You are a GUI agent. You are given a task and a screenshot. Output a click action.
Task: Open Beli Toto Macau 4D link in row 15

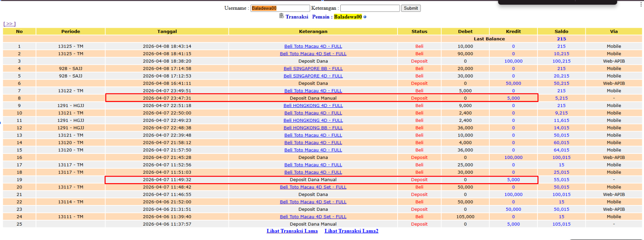(x=313, y=150)
